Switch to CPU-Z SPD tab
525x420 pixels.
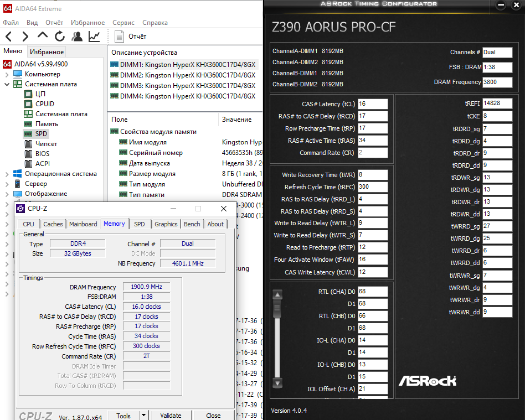tap(140, 224)
